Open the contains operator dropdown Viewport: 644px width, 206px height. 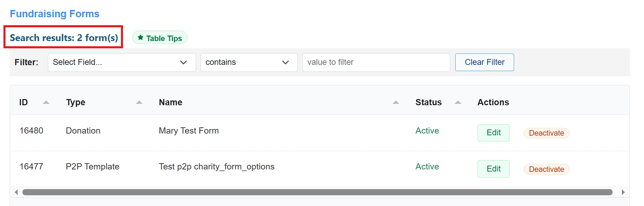tap(249, 62)
